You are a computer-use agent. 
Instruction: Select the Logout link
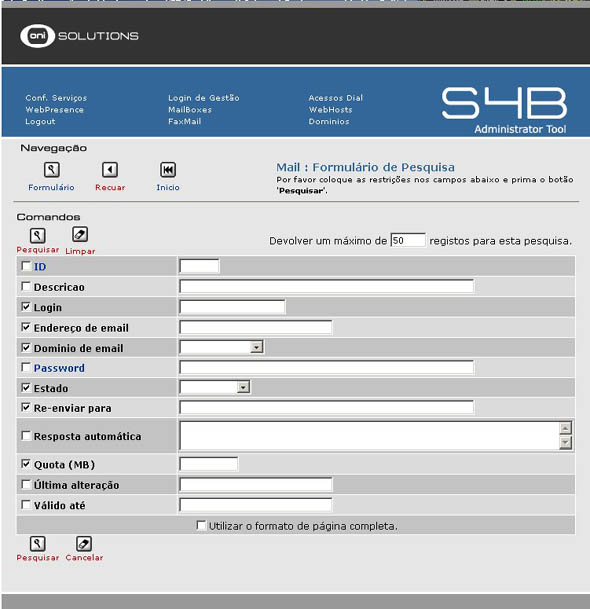click(40, 122)
